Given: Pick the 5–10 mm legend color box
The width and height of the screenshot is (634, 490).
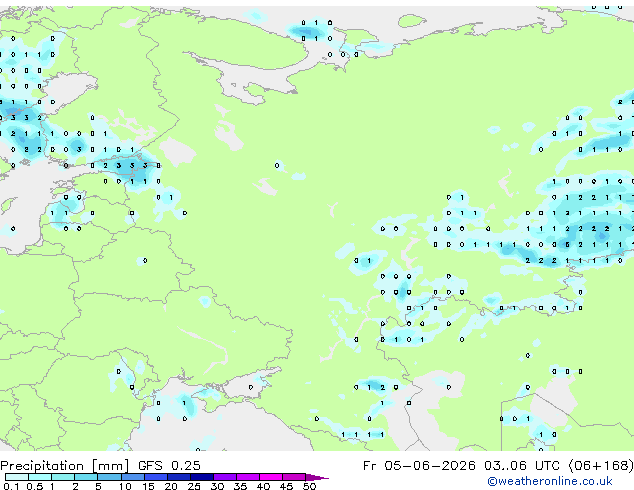Looking at the screenshot, I should click(x=109, y=477).
